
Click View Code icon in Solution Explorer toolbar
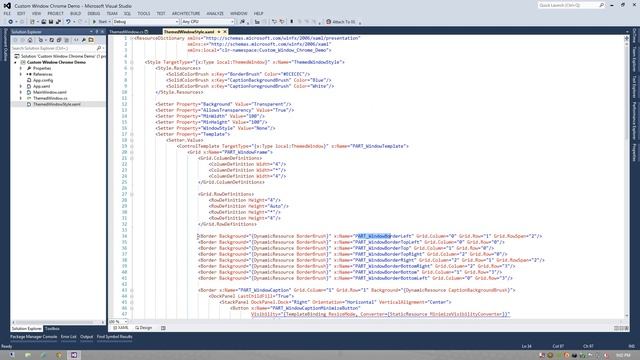coord(76,40)
